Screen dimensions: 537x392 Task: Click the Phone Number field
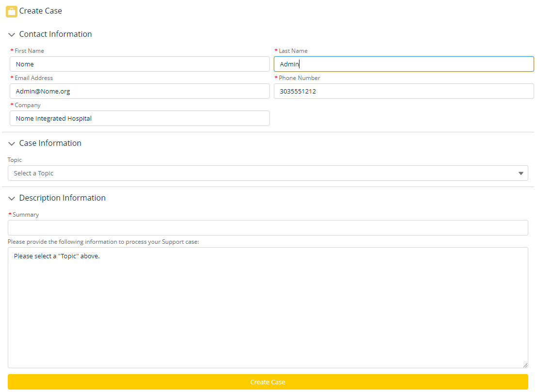pyautogui.click(x=403, y=91)
